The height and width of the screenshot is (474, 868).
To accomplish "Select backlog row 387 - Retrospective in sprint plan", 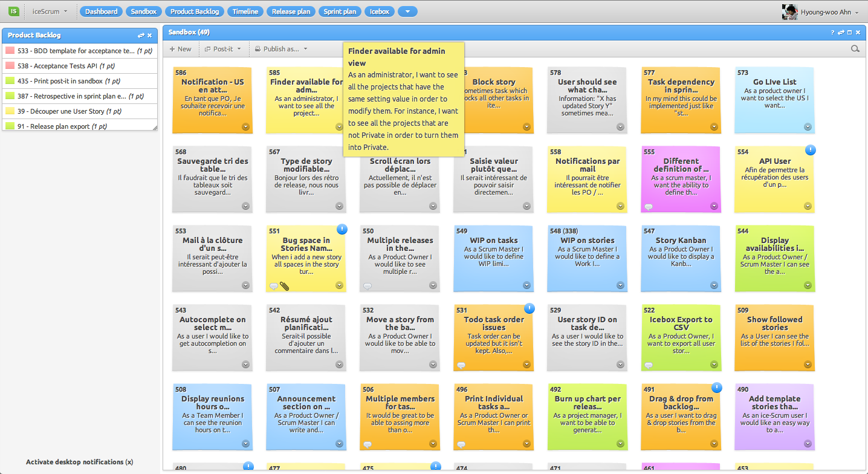I will coord(80,96).
